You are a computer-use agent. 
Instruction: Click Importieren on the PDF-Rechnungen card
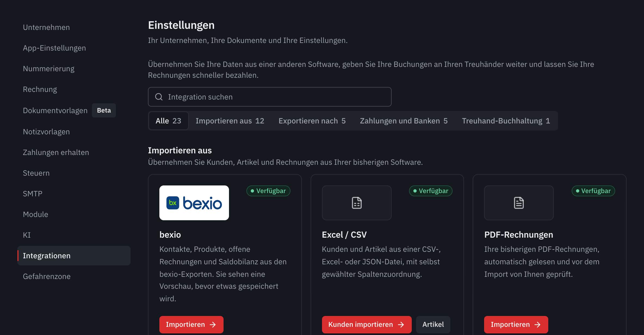pos(516,324)
